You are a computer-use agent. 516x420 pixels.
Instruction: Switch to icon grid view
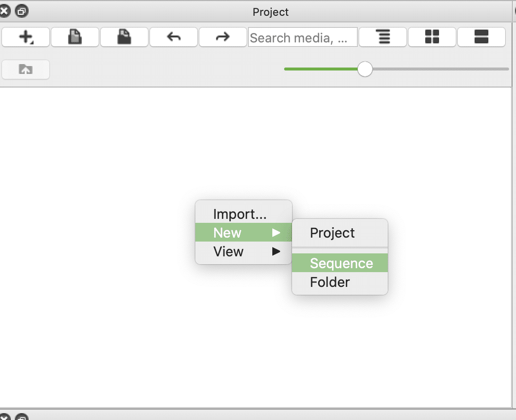[432, 37]
